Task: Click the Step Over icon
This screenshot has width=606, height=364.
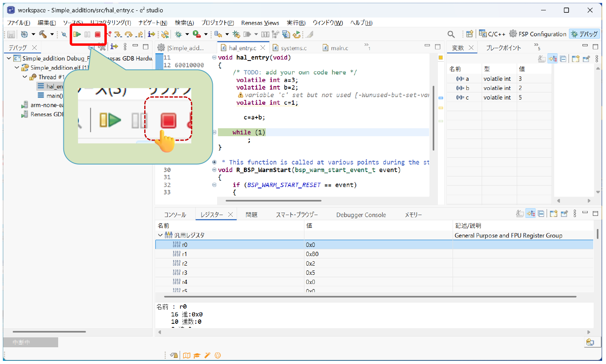Action: 128,35
